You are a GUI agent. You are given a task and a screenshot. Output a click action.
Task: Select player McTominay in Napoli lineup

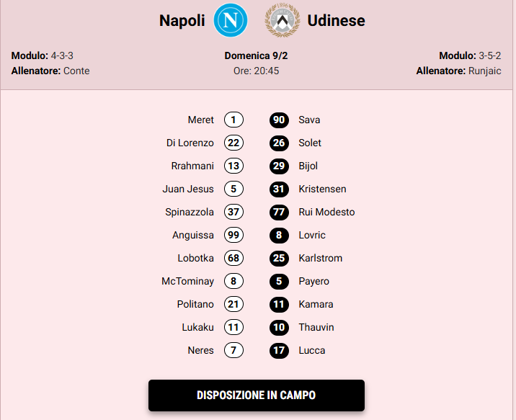pos(187,281)
